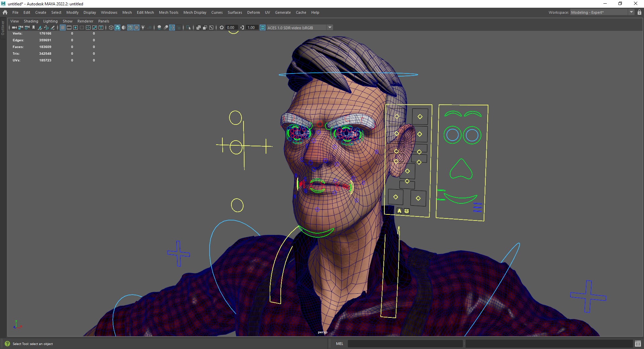Open the ACES color space dropdown arrow
Image resolution: width=644 pixels, height=349 pixels.
(330, 28)
